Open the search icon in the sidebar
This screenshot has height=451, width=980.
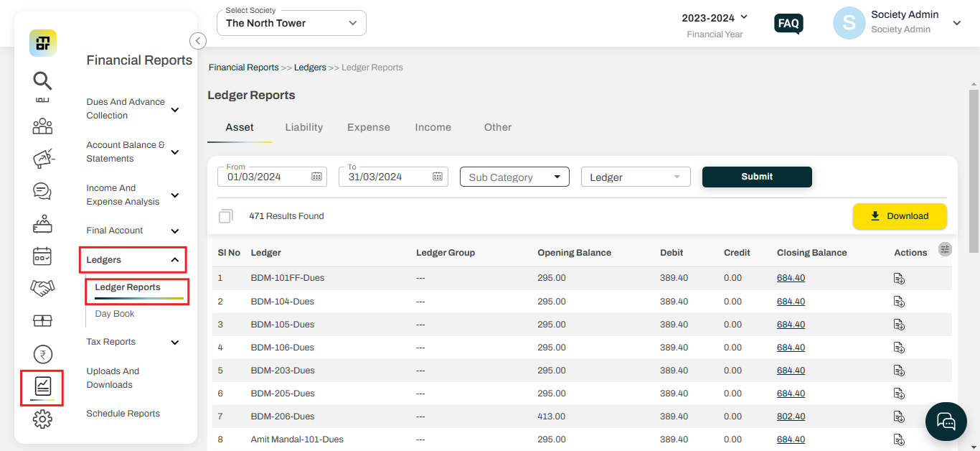click(42, 80)
